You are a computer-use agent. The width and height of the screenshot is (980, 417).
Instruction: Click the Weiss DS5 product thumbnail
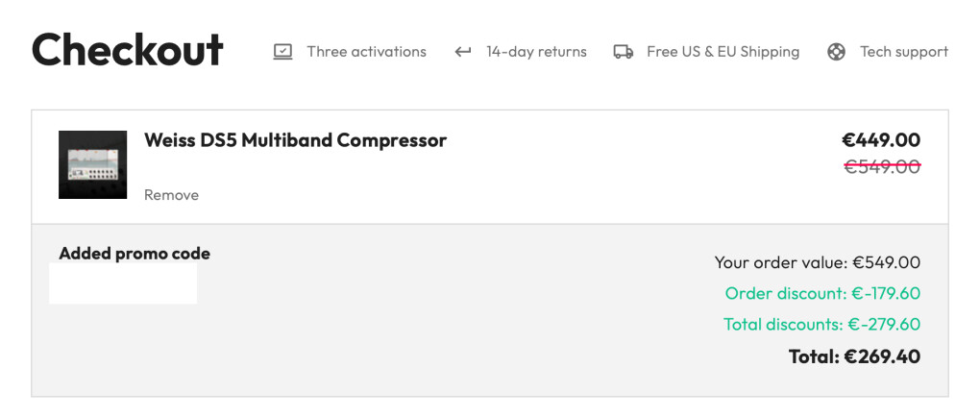tap(92, 164)
